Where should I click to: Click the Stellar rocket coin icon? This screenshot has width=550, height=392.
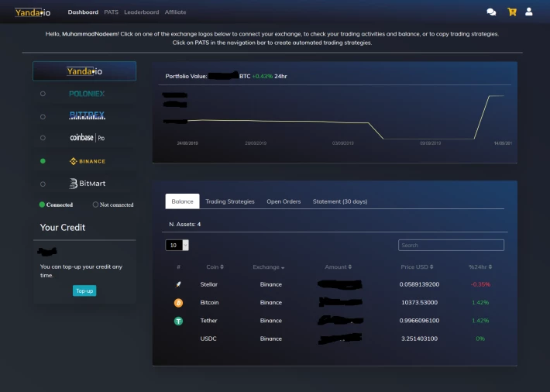point(178,284)
